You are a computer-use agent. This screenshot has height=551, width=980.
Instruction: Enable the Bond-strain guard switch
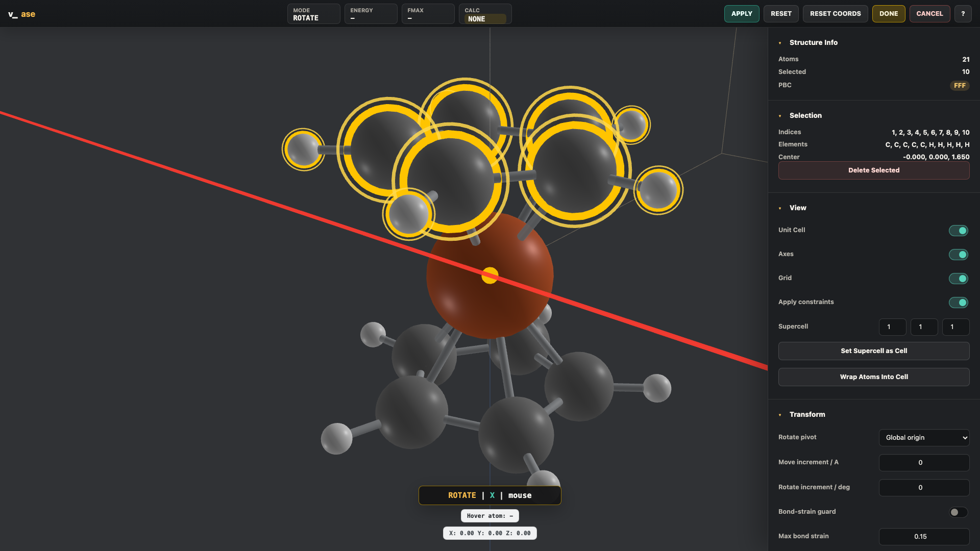click(958, 512)
